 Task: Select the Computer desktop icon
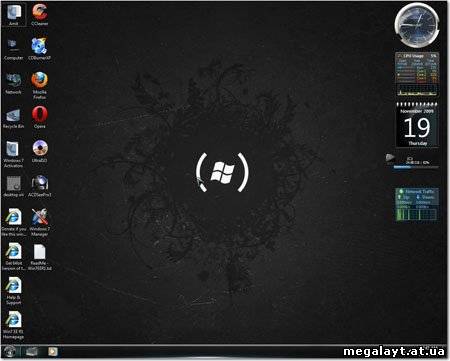[13, 49]
